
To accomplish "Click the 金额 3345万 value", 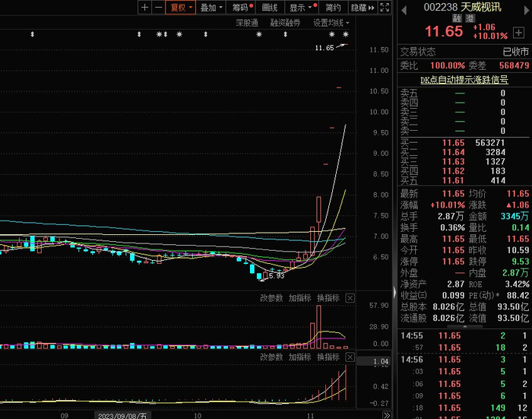I will [515, 216].
